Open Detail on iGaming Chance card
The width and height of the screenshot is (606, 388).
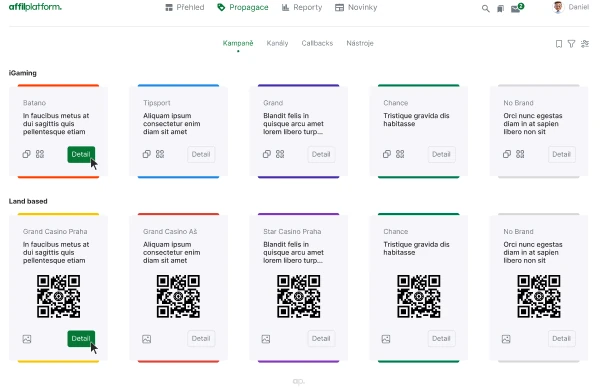(441, 154)
